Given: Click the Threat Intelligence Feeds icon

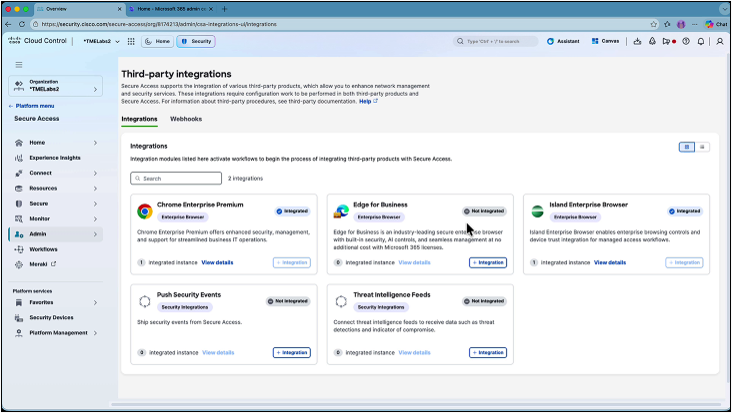Looking at the screenshot, I should (341, 301).
